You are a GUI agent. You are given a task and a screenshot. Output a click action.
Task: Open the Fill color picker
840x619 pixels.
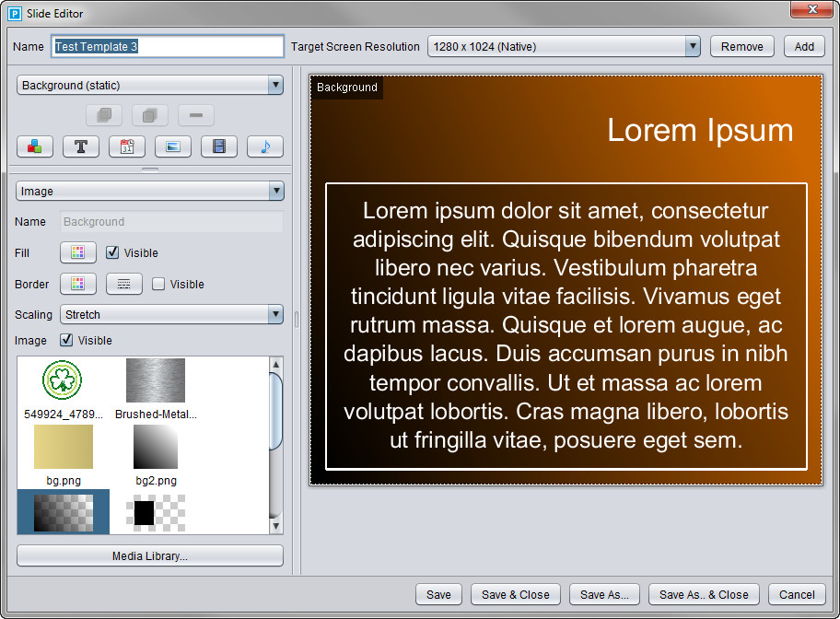(x=78, y=252)
